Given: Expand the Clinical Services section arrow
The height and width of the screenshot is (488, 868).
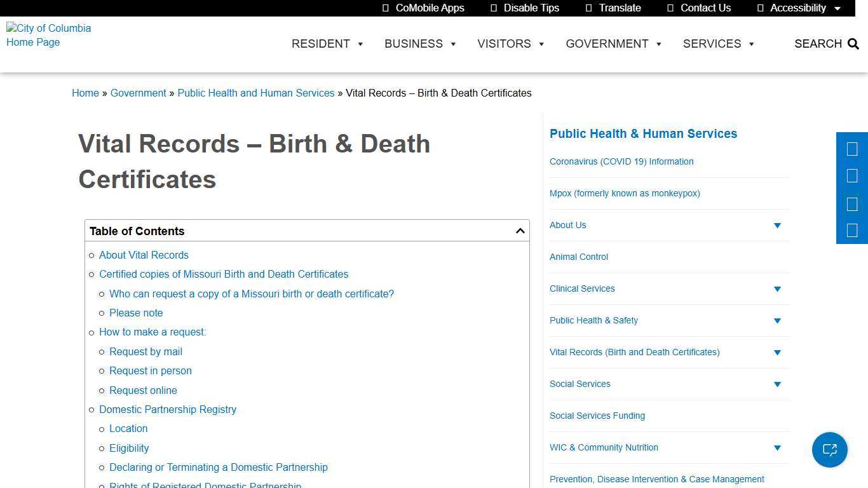Looking at the screenshot, I should [x=777, y=289].
